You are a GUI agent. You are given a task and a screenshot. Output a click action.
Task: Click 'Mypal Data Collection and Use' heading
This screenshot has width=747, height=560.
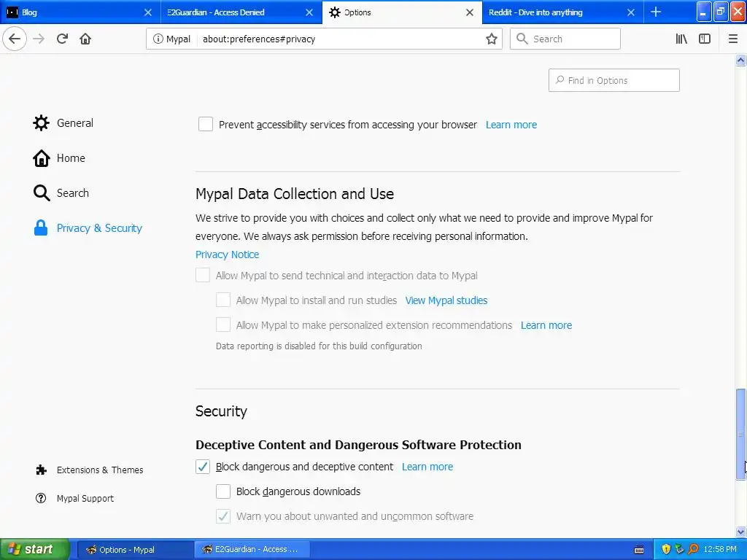[x=295, y=194]
